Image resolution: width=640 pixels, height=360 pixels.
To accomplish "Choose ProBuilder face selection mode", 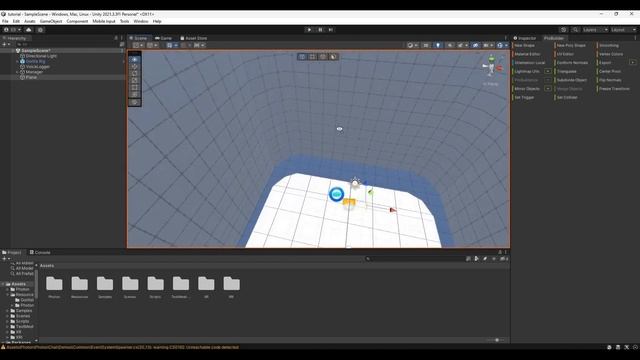I will click(333, 57).
